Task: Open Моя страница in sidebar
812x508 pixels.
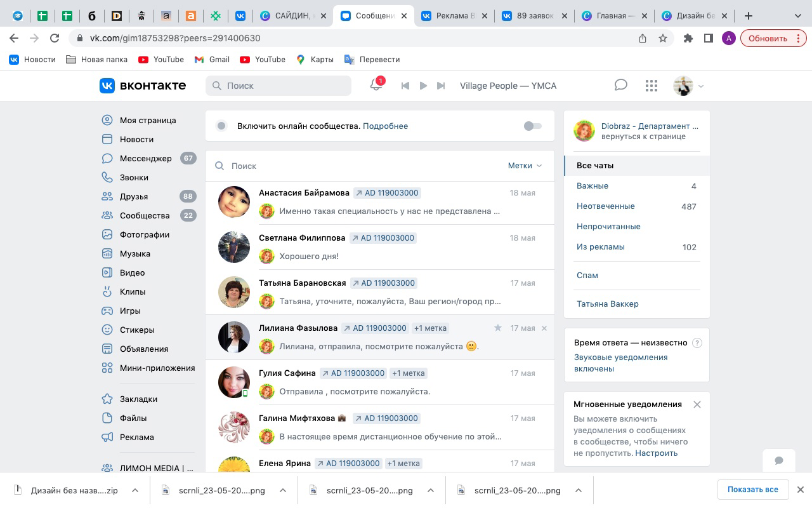Action: (148, 120)
